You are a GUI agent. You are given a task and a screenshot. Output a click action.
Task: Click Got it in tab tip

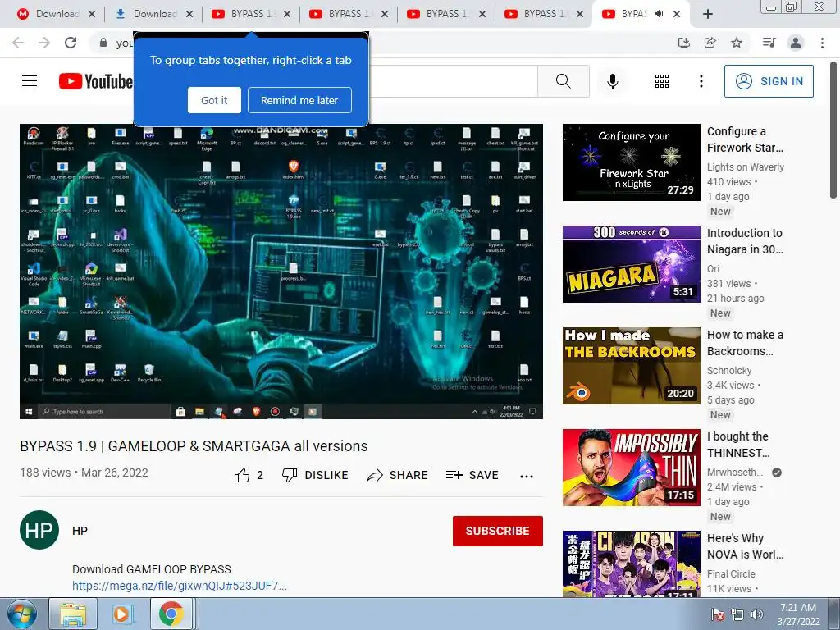click(x=214, y=100)
